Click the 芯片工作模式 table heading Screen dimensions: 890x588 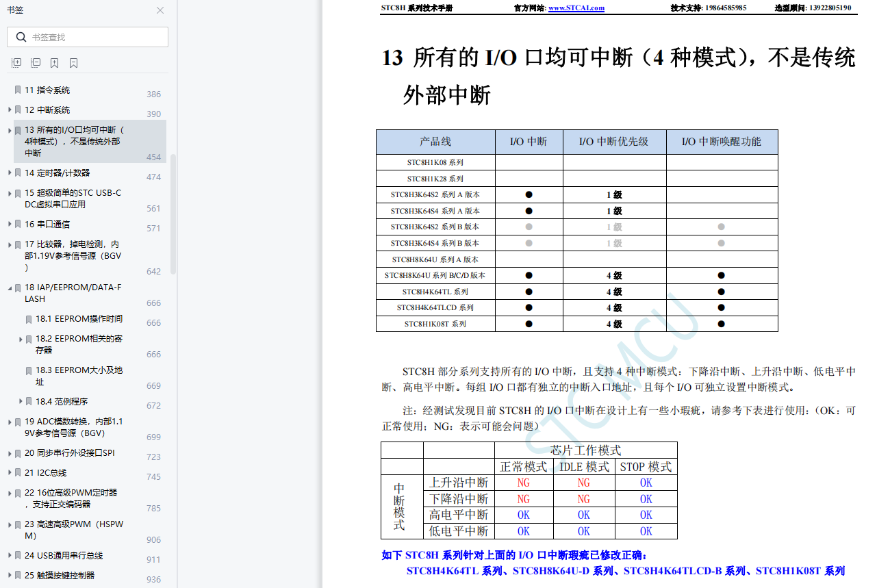pos(586,450)
